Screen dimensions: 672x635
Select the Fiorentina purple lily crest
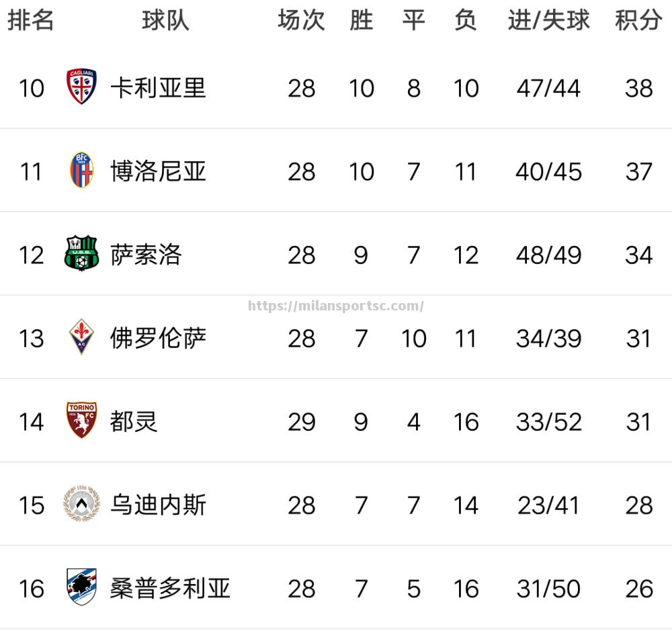click(81, 337)
